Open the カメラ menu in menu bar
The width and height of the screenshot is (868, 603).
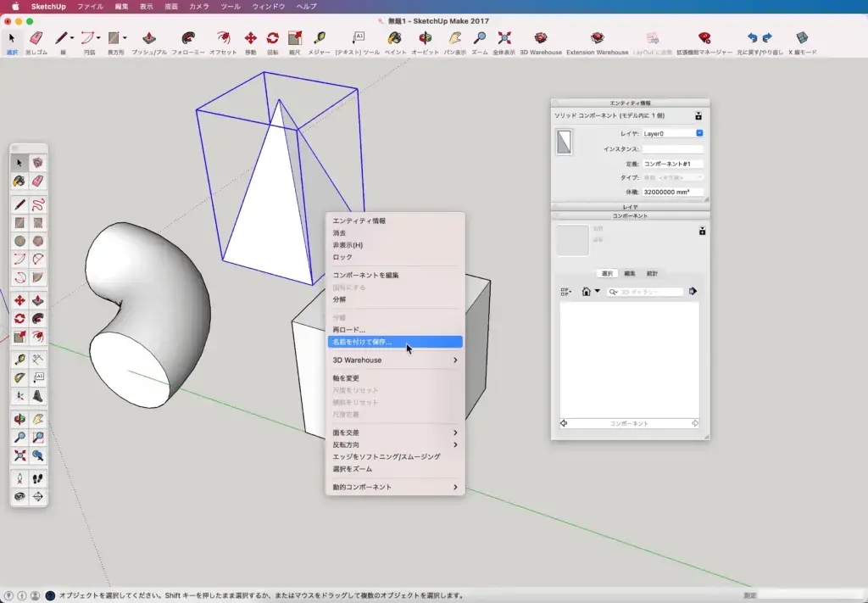[x=199, y=7]
